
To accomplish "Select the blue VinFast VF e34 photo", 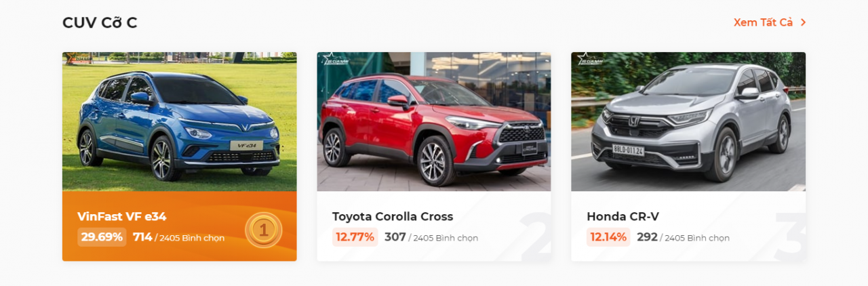I will click(x=180, y=121).
